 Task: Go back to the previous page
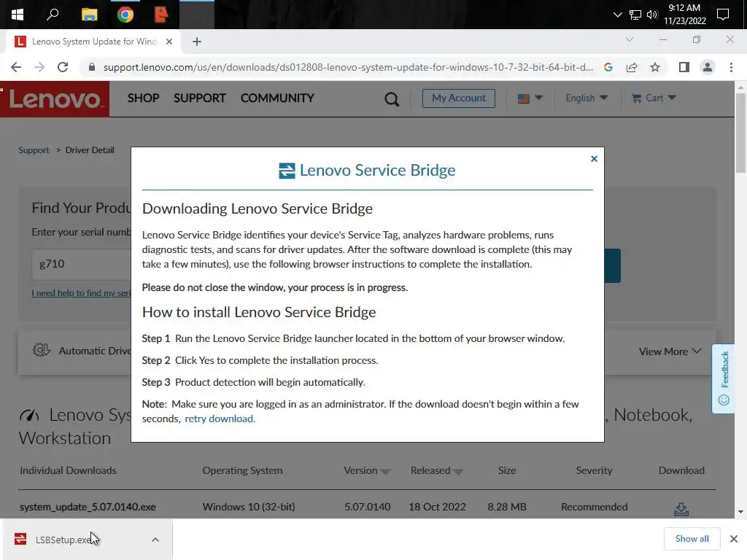[16, 67]
